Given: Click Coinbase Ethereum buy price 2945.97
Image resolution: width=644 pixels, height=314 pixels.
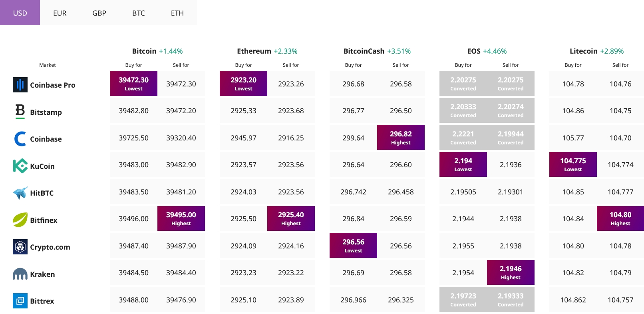Looking at the screenshot, I should coord(243,138).
